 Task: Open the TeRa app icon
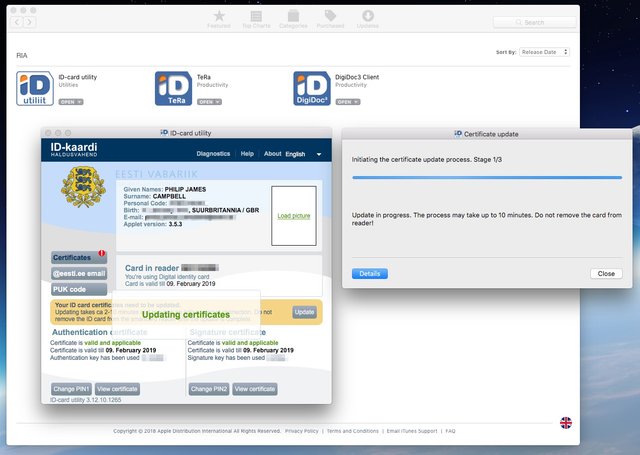tap(173, 89)
